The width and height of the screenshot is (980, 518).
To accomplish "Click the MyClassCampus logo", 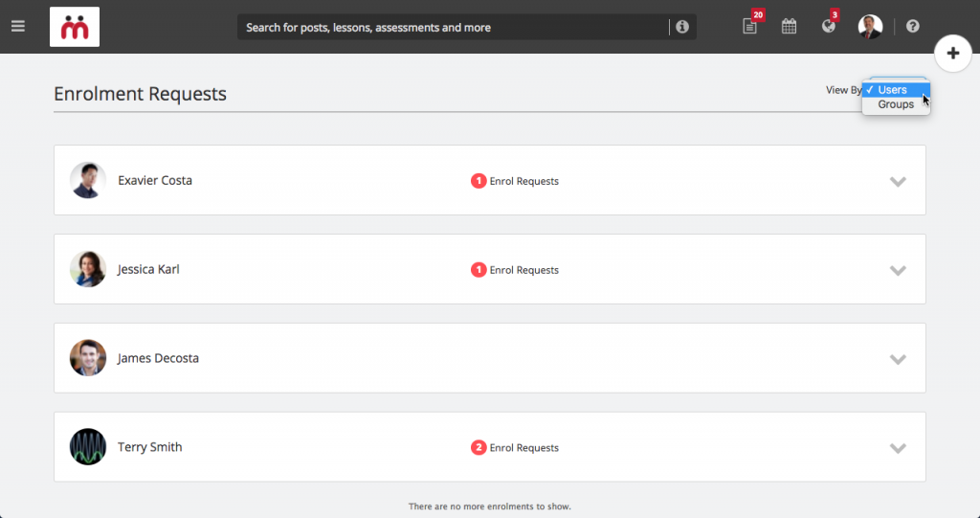I will coord(75,27).
